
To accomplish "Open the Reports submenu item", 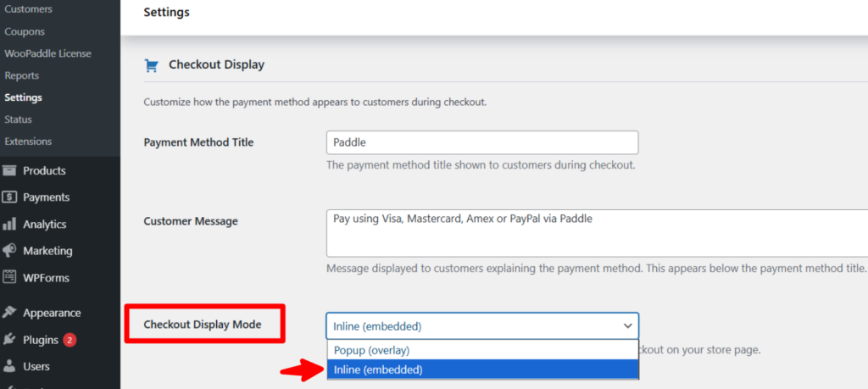I will point(21,75).
